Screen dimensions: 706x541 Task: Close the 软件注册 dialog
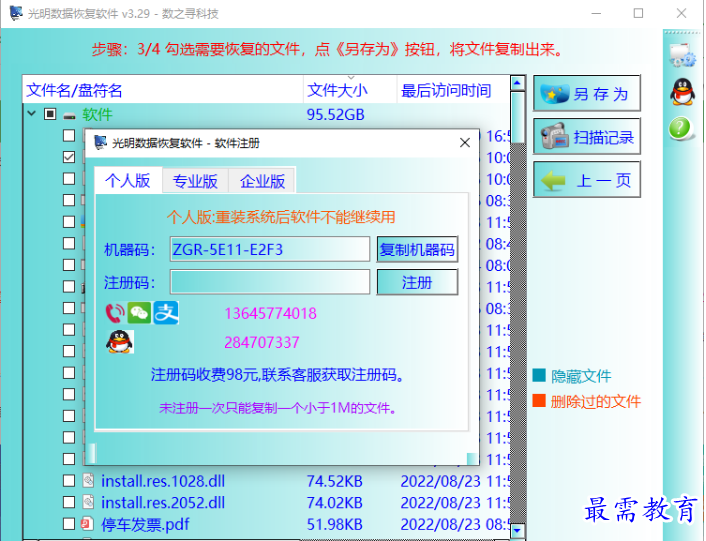click(465, 143)
